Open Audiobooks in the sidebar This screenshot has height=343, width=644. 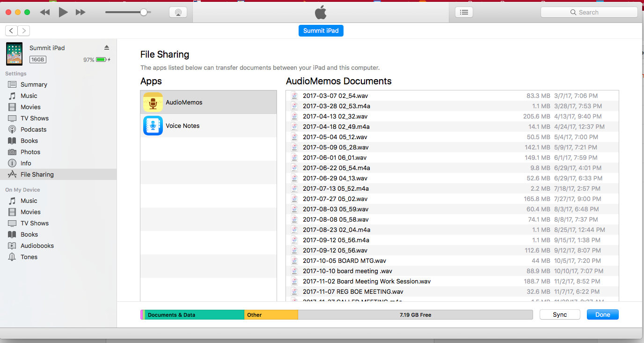click(x=59, y=246)
